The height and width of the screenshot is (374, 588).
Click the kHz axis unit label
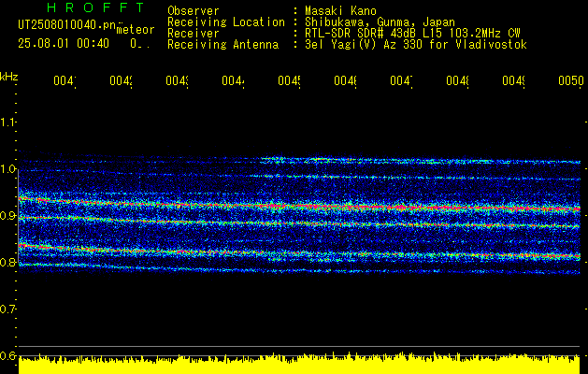(9, 77)
